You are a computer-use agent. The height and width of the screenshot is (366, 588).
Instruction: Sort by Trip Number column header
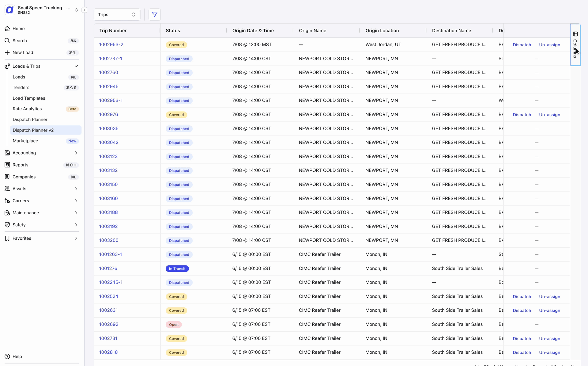tap(113, 31)
